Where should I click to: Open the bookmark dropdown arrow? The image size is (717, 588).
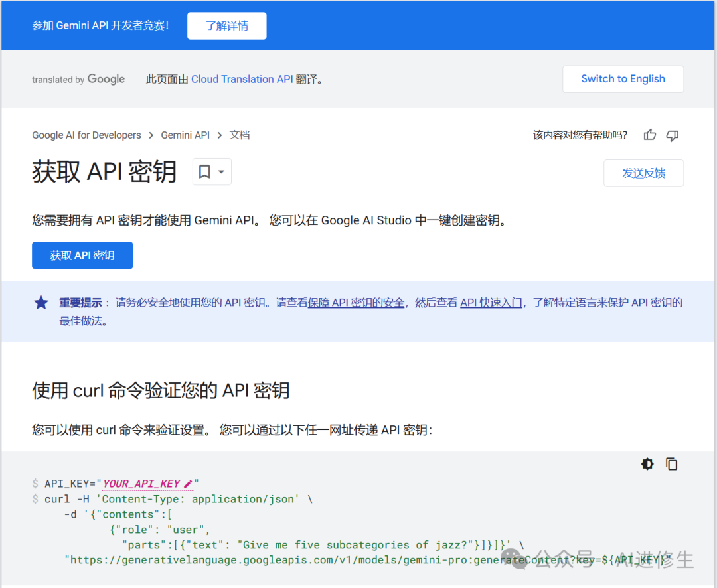point(221,172)
